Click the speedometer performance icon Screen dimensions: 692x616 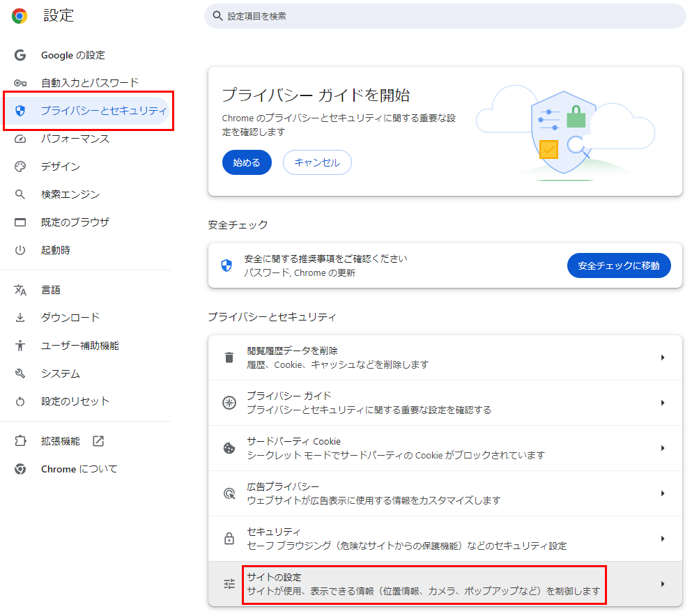(x=20, y=139)
